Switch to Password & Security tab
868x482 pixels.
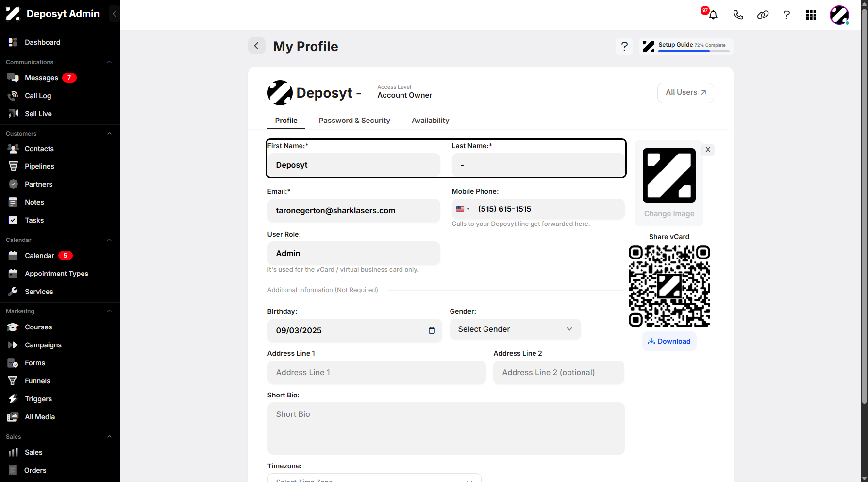[x=354, y=120]
